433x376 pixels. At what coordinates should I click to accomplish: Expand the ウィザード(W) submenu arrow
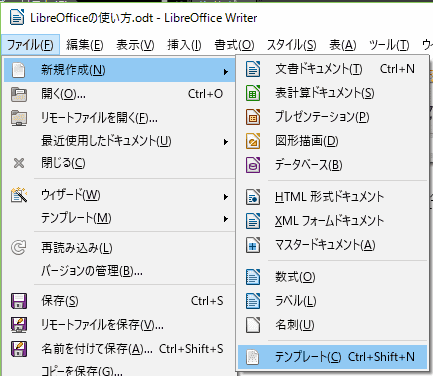click(x=226, y=197)
